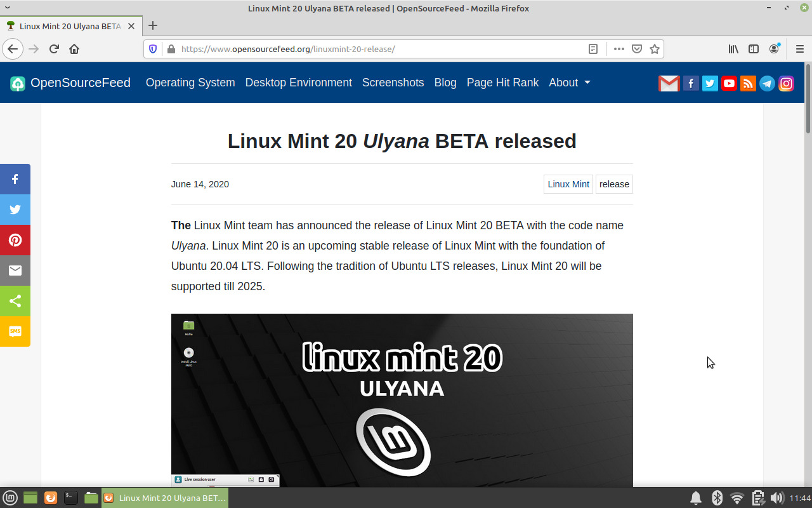This screenshot has height=508, width=812.
Task: Open page actions three-dots menu
Action: tap(619, 49)
